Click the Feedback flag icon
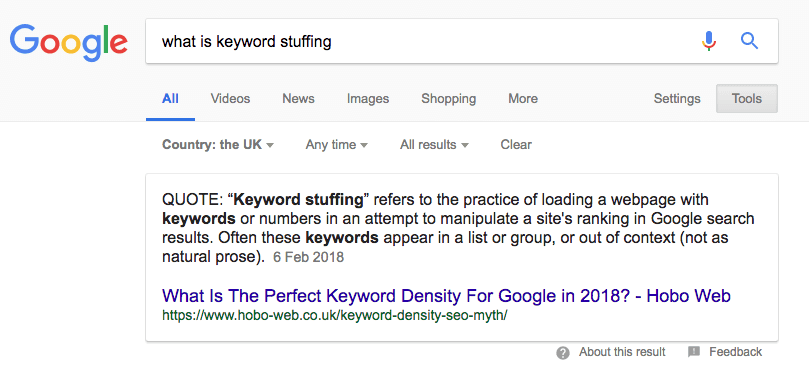The image size is (809, 376). click(x=694, y=352)
